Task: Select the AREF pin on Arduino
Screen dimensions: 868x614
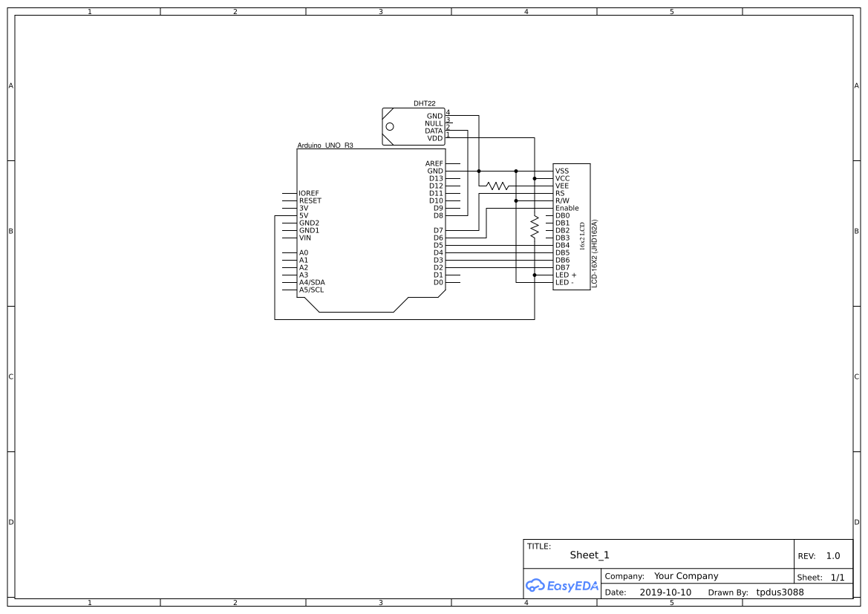Action: tap(434, 164)
